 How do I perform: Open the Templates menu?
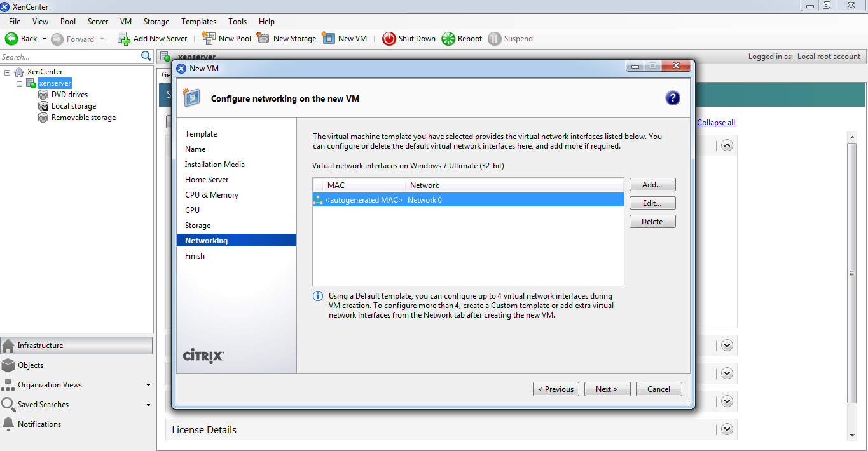click(199, 22)
